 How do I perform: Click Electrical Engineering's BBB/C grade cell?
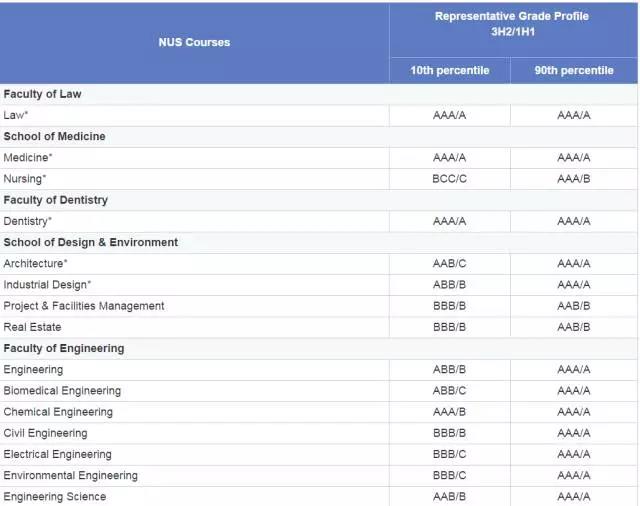coord(449,455)
